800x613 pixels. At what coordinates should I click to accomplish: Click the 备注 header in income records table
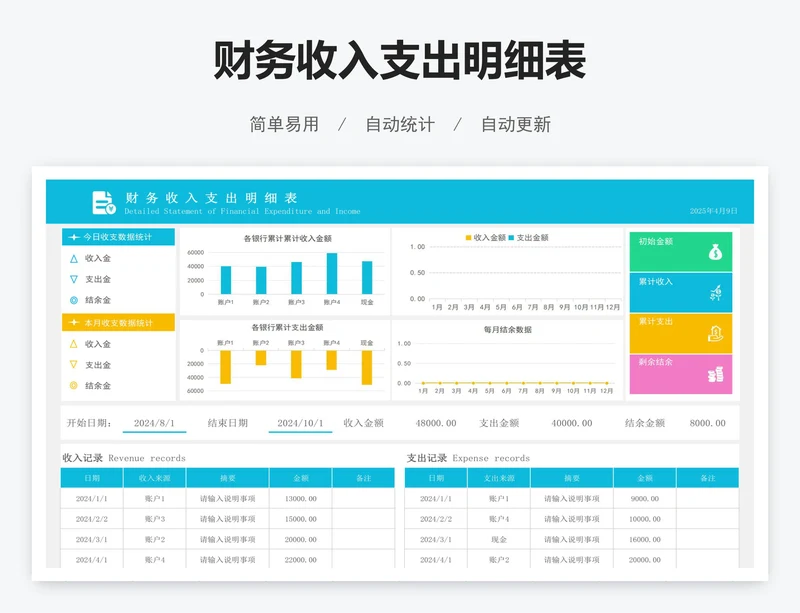click(363, 478)
